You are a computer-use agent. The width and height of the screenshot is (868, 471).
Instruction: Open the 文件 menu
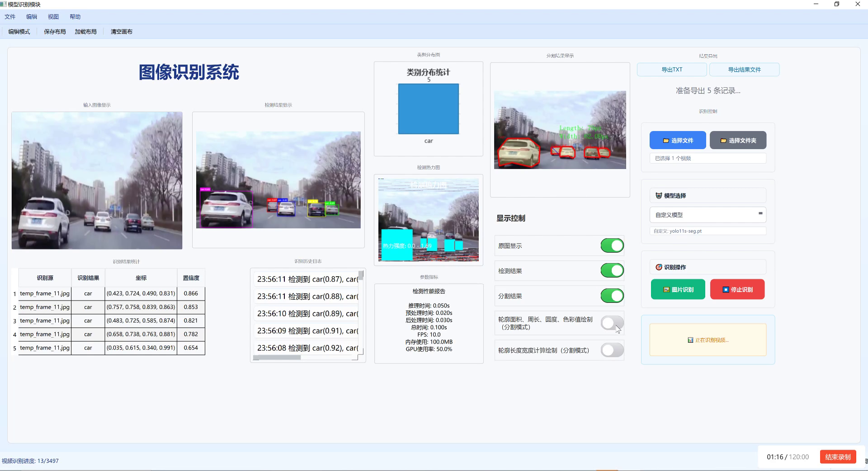[x=10, y=16]
